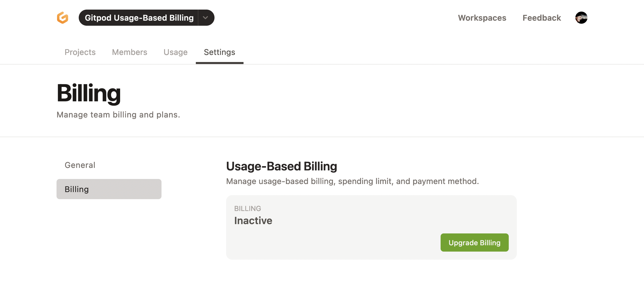644x302 pixels.
Task: Click the Billing page heading
Action: click(x=89, y=94)
